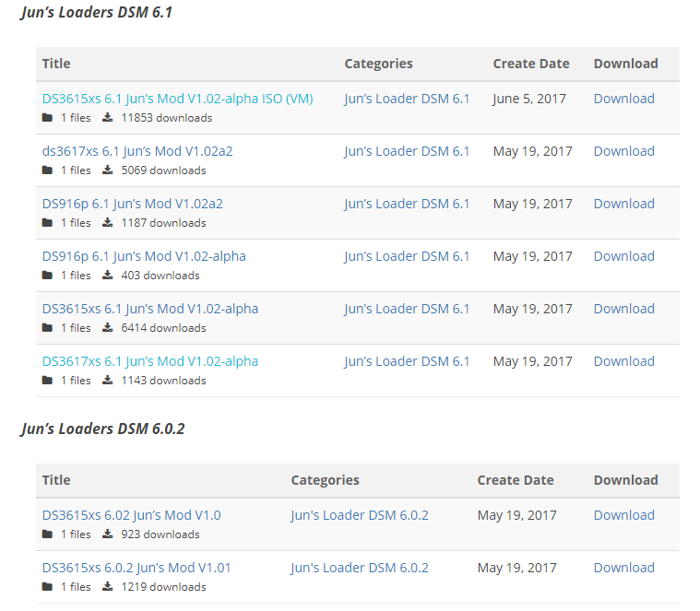Viewport: 700px width, 611px height.
Task: Click the Jun's Loaders DSM 6.1 heading
Action: click(97, 13)
